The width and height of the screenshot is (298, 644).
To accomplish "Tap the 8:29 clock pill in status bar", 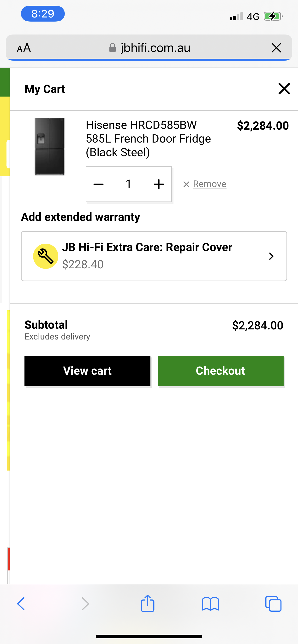I will [43, 14].
